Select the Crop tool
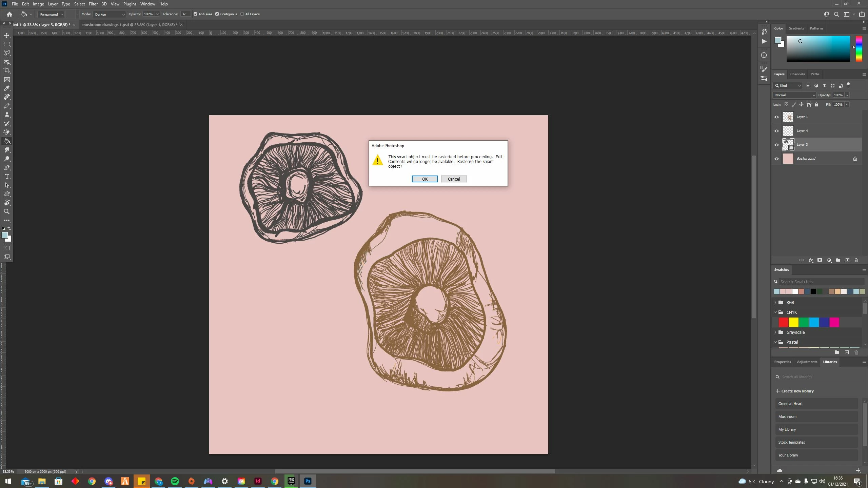 point(7,70)
